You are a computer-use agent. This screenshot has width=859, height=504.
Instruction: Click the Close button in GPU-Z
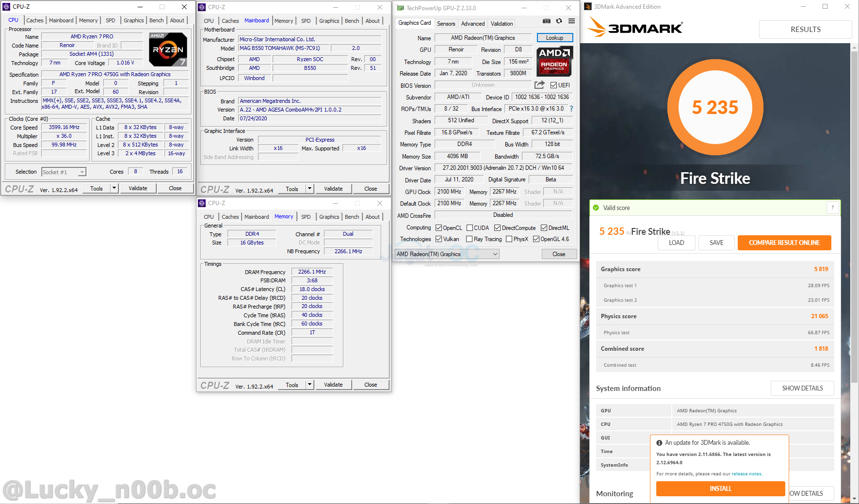point(559,254)
